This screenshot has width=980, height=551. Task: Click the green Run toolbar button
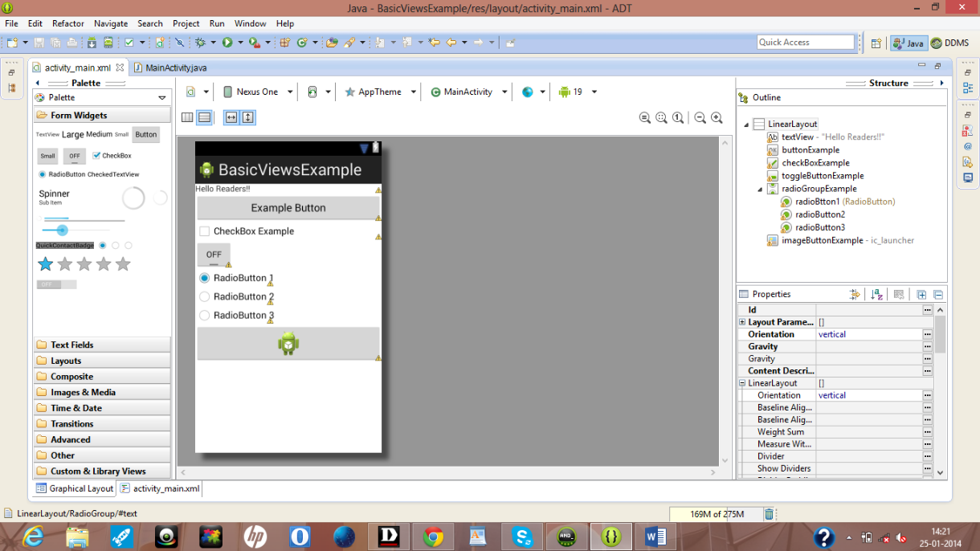(227, 43)
